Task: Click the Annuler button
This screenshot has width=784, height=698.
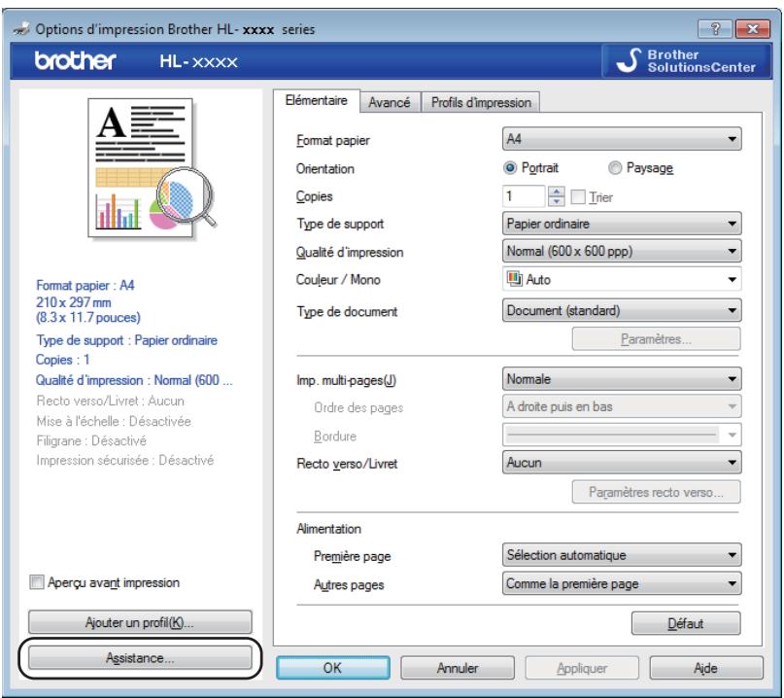Action: 458,668
